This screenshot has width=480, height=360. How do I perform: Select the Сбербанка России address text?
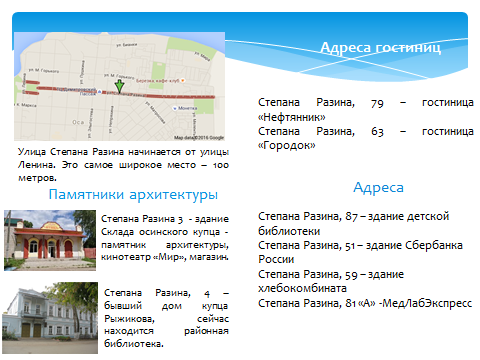click(360, 252)
